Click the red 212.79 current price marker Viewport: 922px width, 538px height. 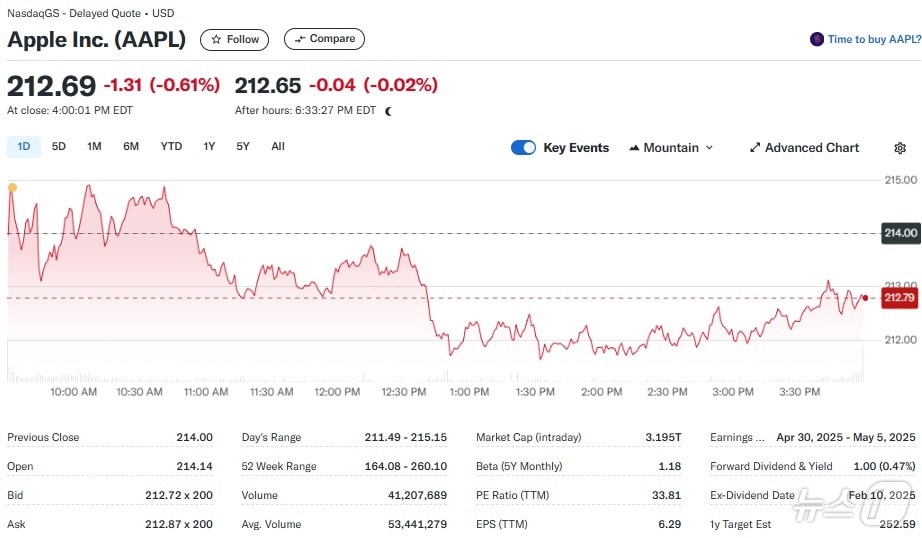899,297
